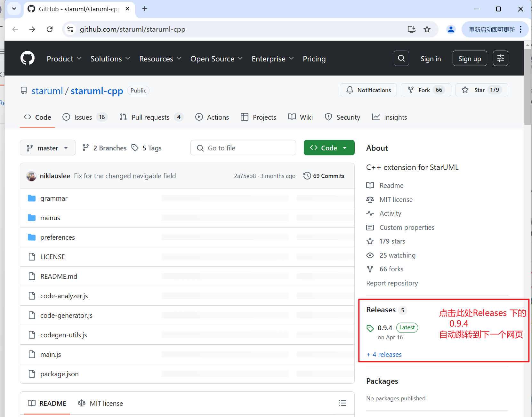The height and width of the screenshot is (417, 532).
Task: Click Sign in
Action: (431, 59)
